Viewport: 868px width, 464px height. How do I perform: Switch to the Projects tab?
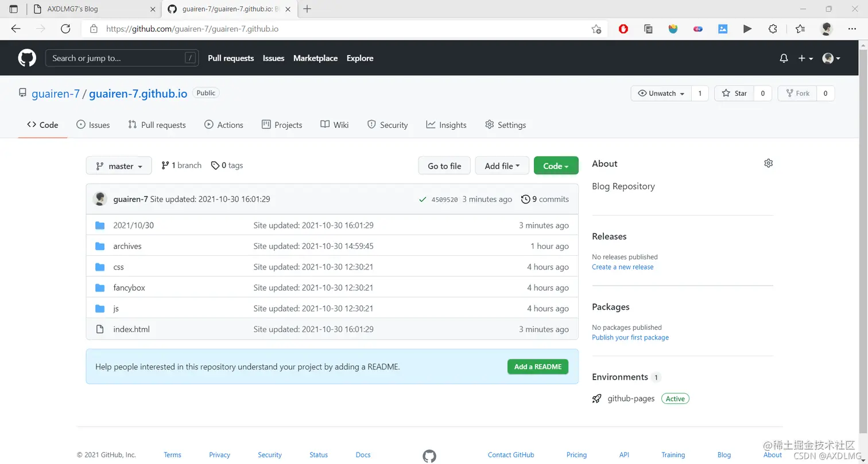tap(282, 125)
